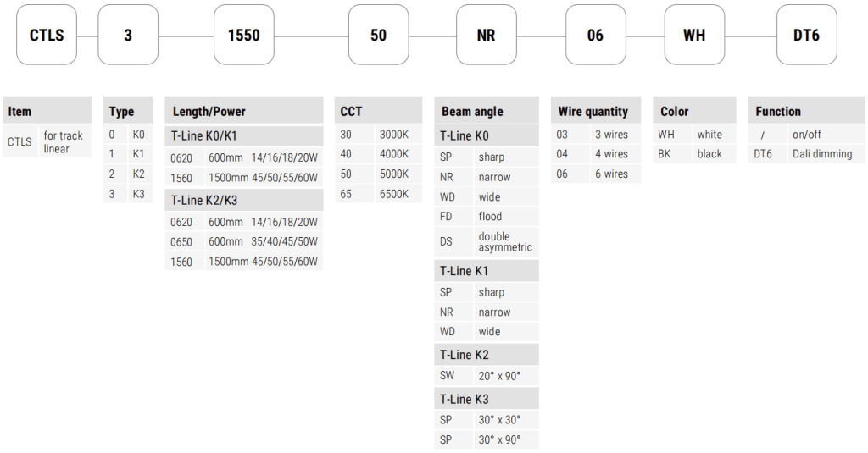
Task: Pick the SW 20° x 90° option
Action: tap(486, 376)
